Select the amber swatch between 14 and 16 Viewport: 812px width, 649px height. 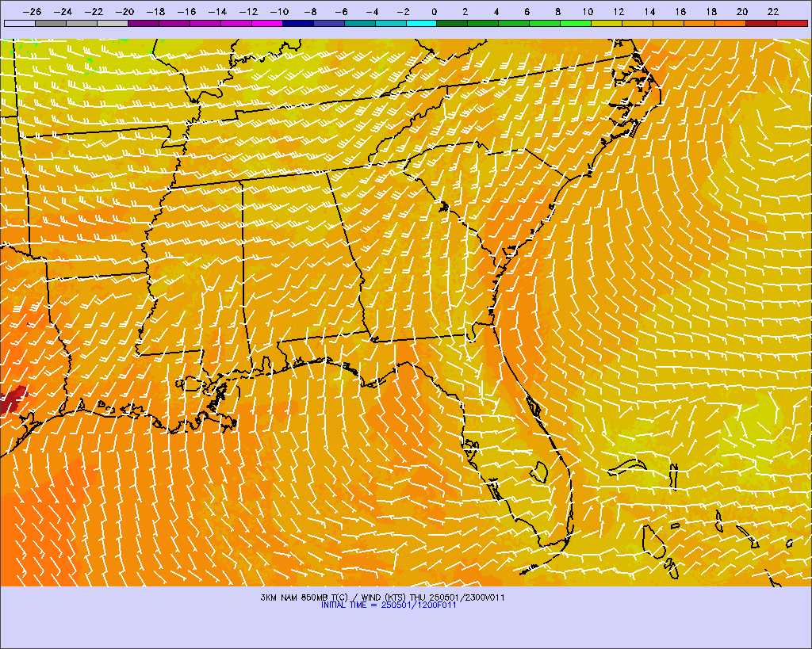pos(668,23)
